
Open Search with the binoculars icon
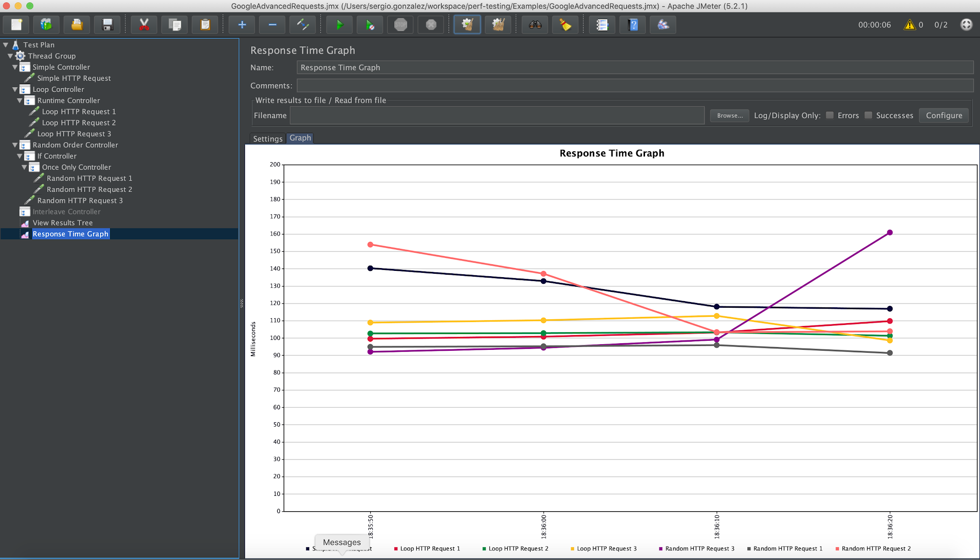click(535, 24)
